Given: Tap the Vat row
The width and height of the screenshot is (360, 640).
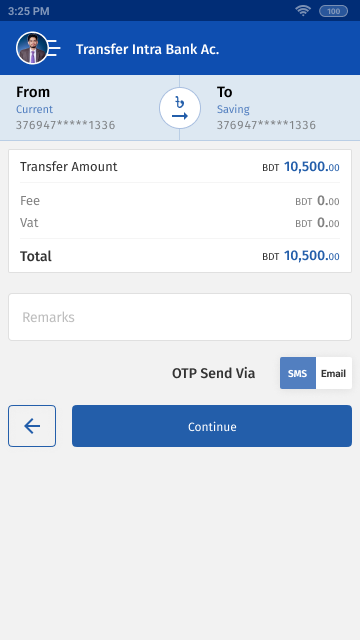Looking at the screenshot, I should click(x=180, y=223).
